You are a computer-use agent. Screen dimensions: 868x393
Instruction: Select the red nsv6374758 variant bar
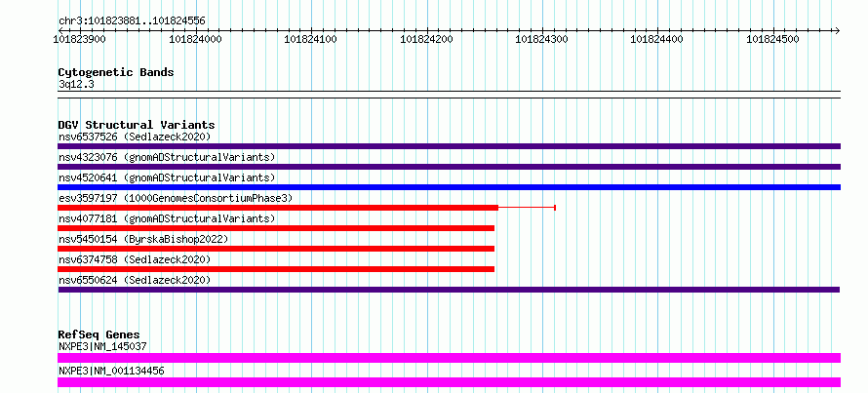[276, 269]
